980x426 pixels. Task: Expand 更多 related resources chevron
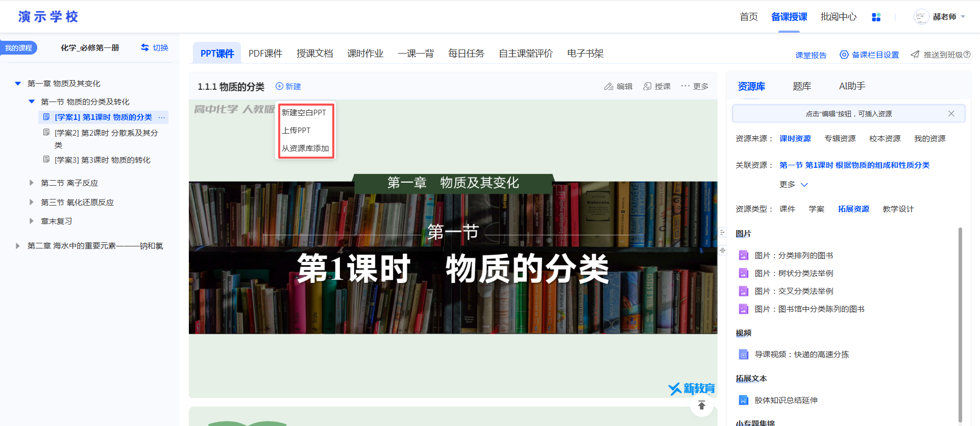pos(804,185)
